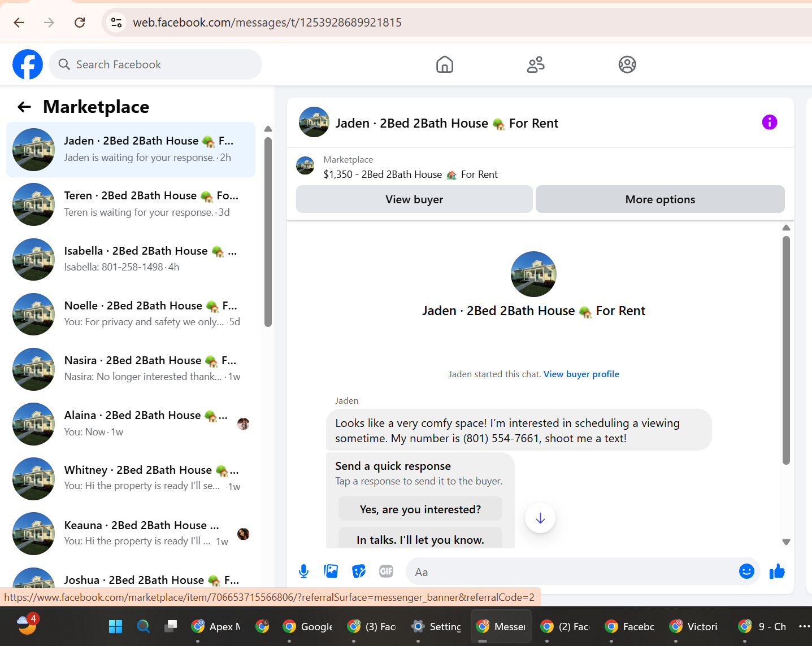Click chat pane scrollbar down arrow
Screen dimensions: 812x646
click(786, 542)
